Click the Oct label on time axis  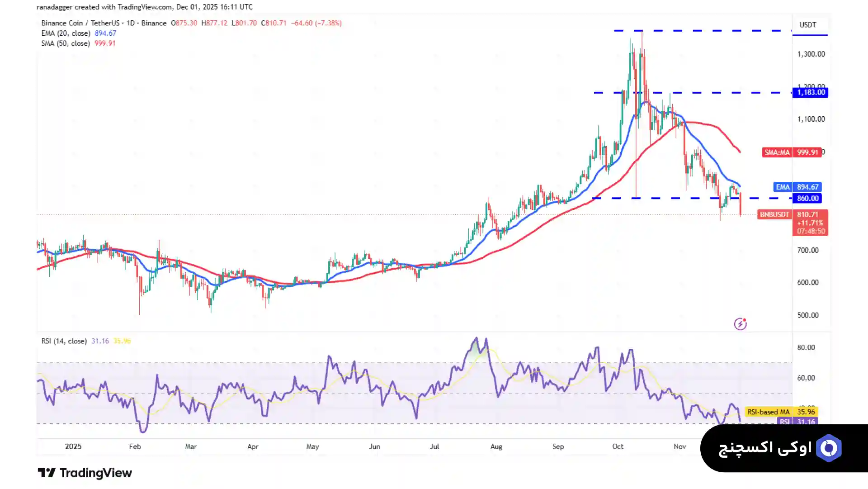click(x=618, y=447)
